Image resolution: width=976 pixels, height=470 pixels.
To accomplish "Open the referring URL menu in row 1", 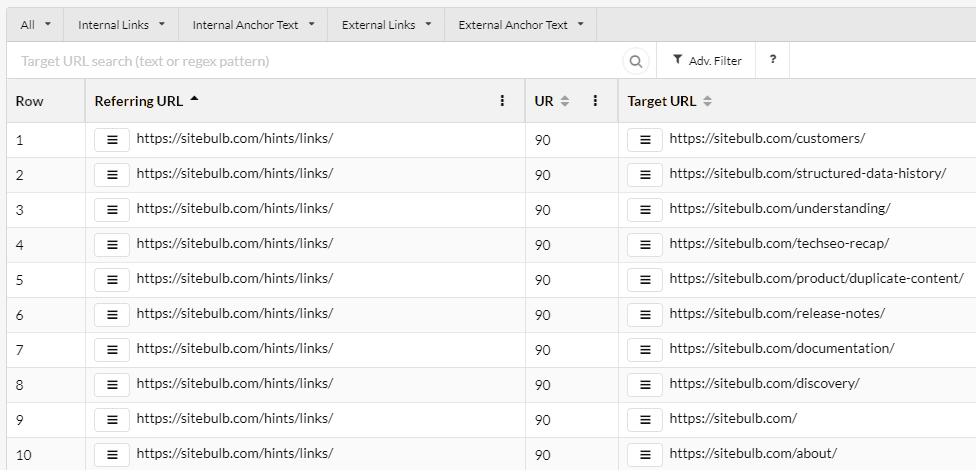I will (x=112, y=140).
